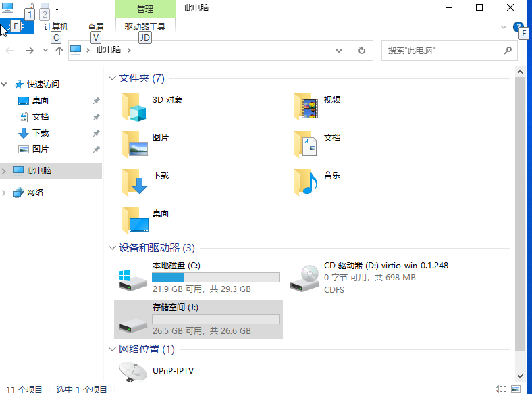Select the 音乐 folder icon

point(306,182)
